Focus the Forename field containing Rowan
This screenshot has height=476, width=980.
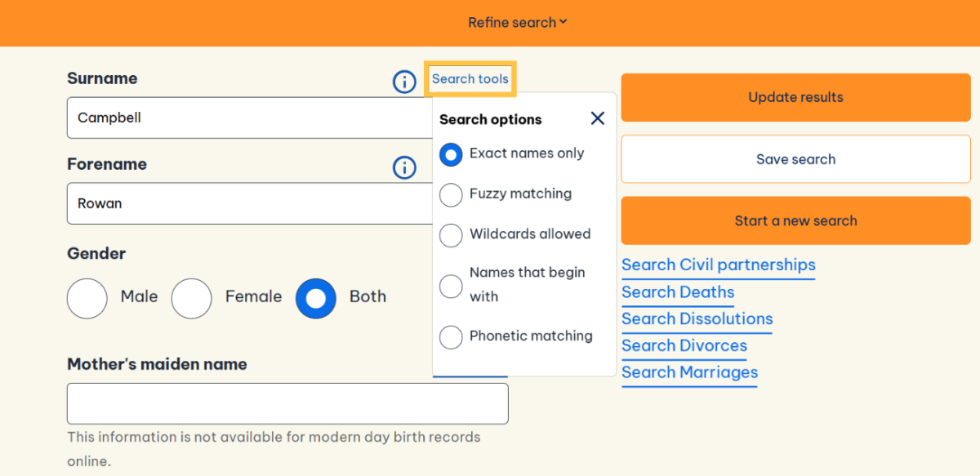coord(251,203)
